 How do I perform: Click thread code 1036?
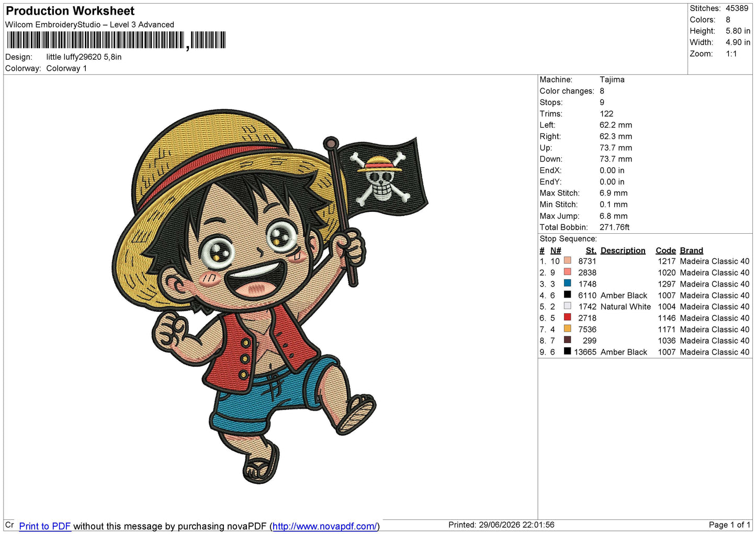(667, 340)
